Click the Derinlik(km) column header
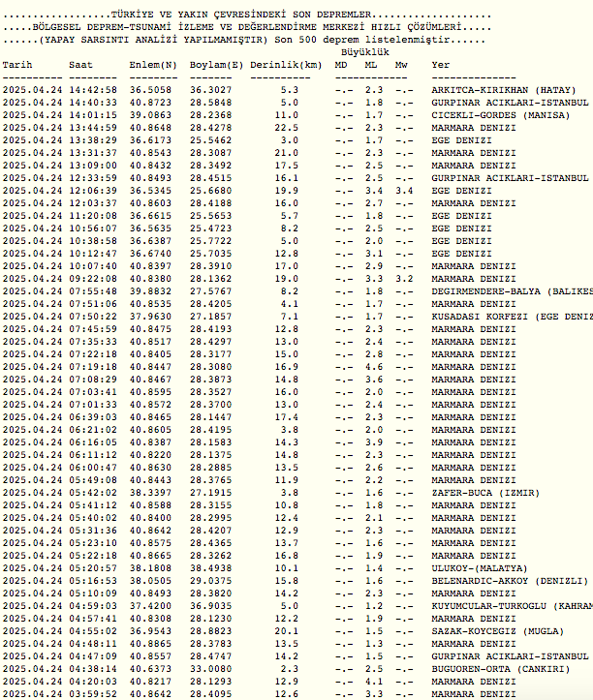Screen dimensions: 593x700 point(286,64)
